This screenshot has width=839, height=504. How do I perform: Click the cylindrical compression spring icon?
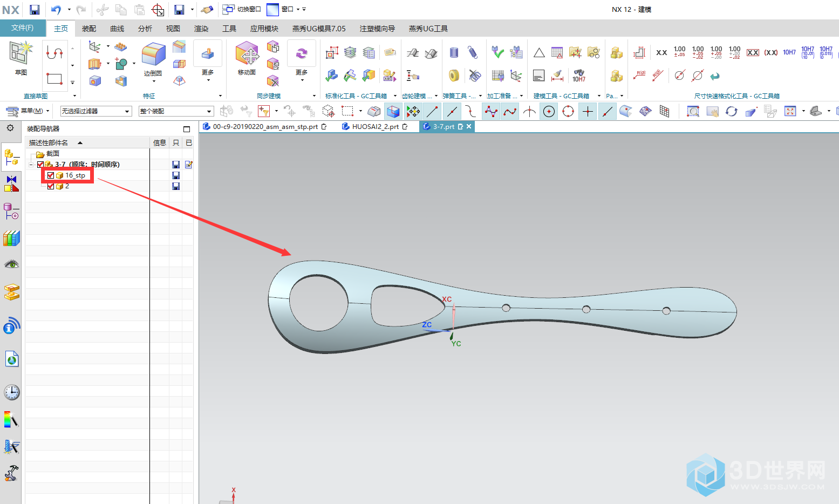point(454,52)
